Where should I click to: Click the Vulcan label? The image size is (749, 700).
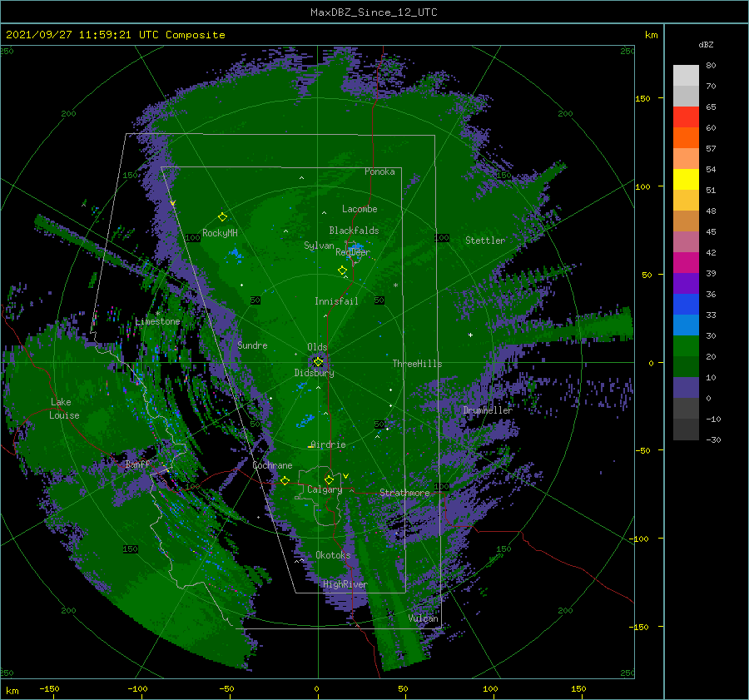click(423, 618)
